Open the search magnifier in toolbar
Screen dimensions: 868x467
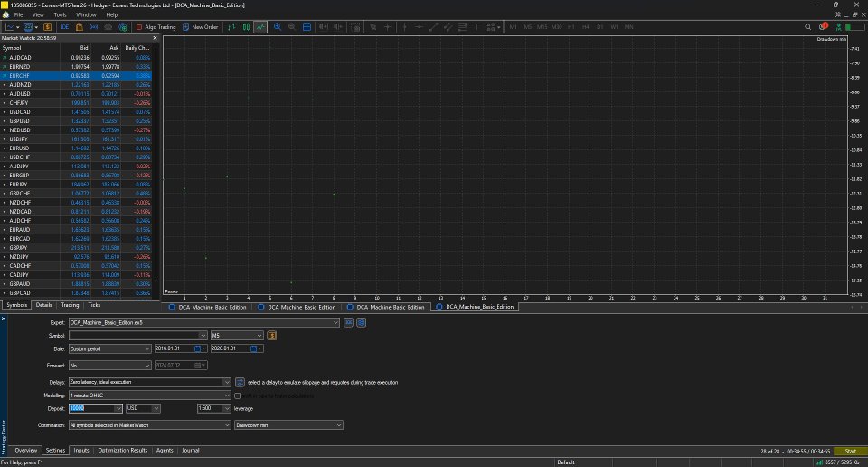click(807, 26)
